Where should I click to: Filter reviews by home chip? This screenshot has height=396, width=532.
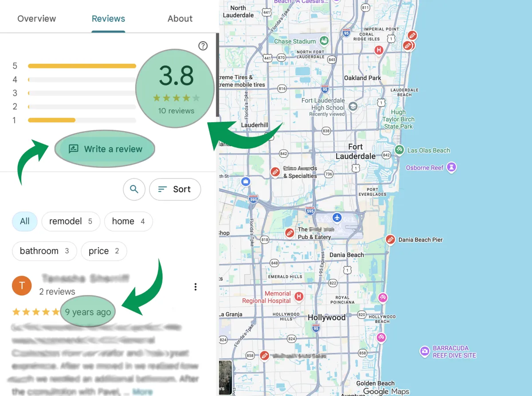click(129, 221)
